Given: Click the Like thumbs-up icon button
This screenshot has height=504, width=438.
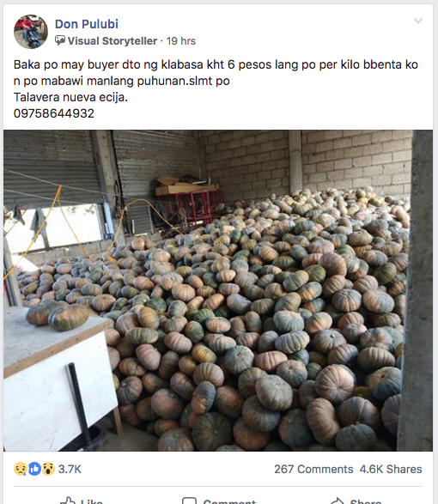Looking at the screenshot, I should (x=68, y=501).
